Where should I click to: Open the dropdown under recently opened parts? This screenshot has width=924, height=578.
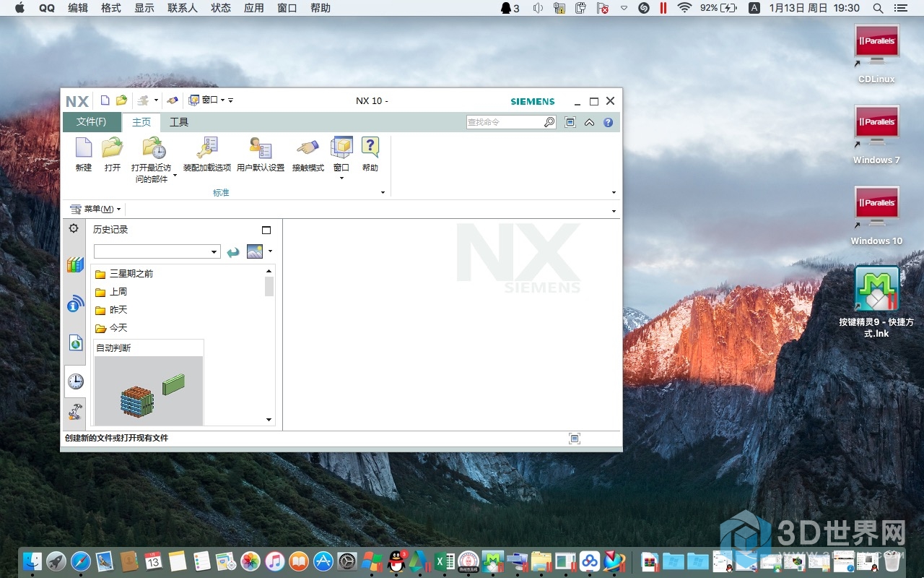pos(175,175)
